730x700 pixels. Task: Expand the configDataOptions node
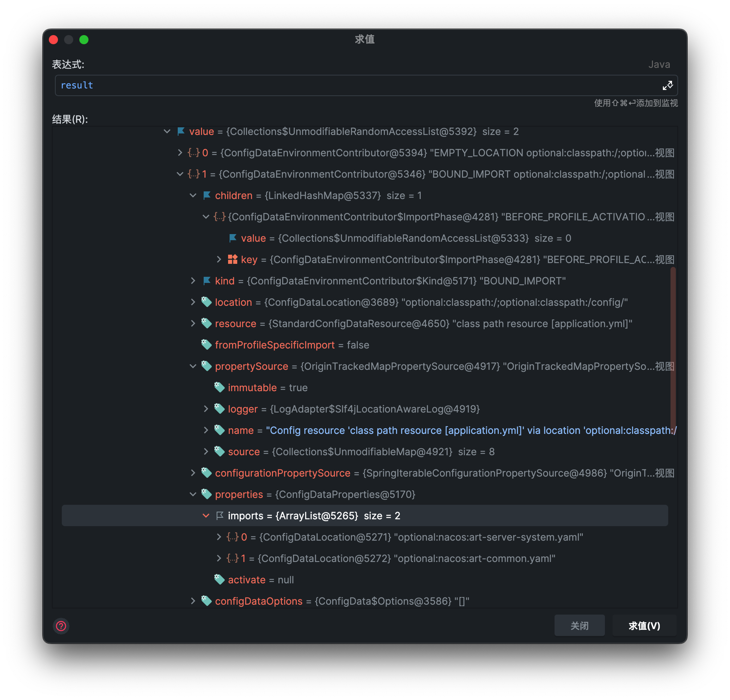(193, 601)
